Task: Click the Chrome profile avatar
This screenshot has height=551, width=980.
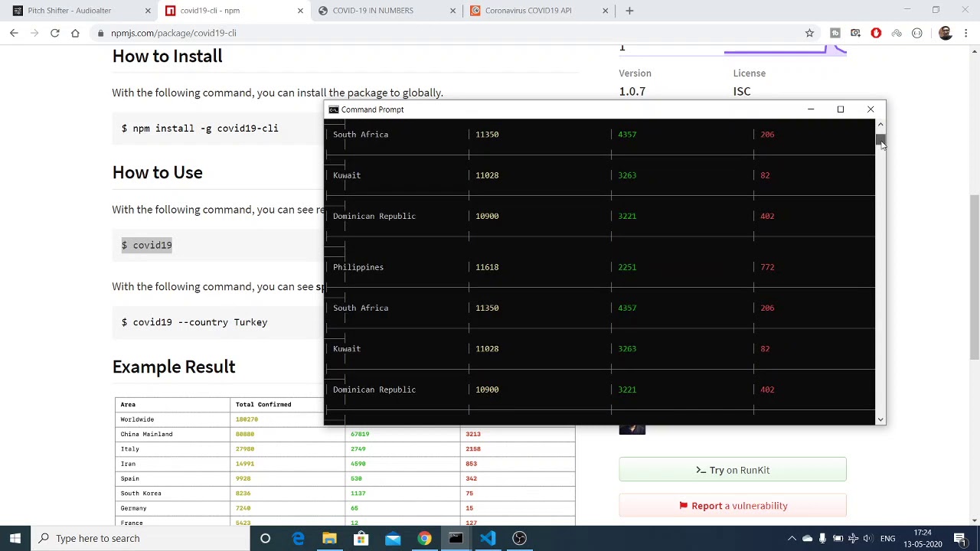Action: pos(945,33)
